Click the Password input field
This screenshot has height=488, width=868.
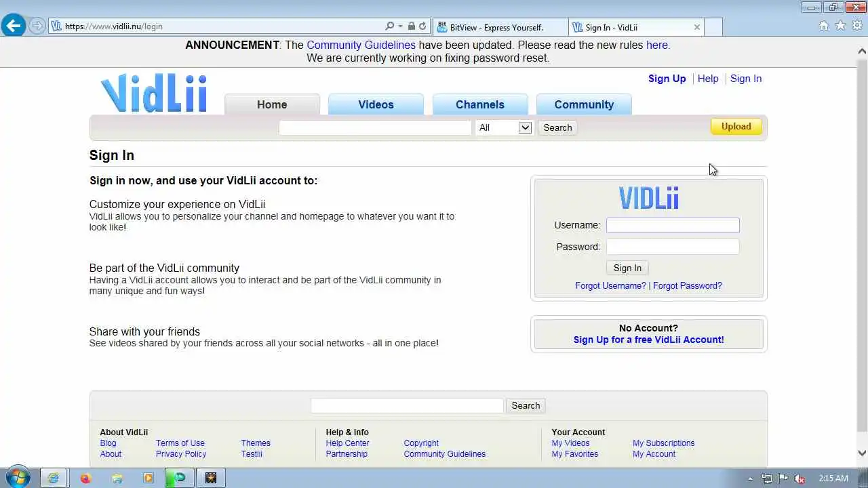[673, 247]
